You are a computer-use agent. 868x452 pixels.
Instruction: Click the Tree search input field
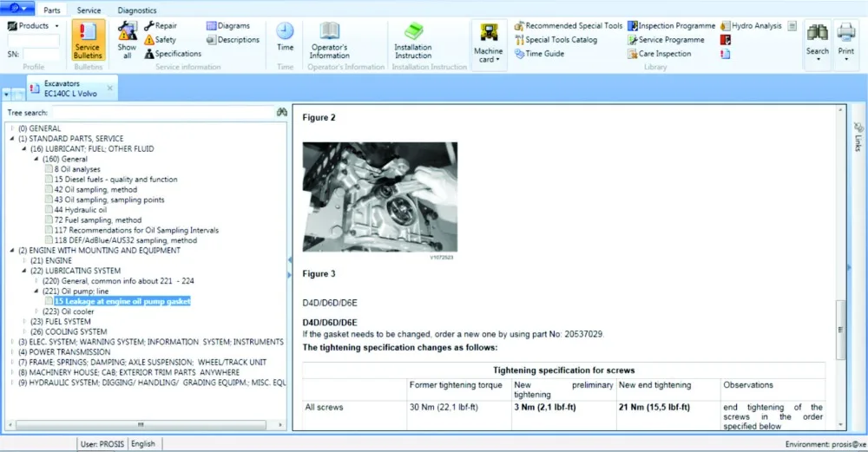click(163, 112)
